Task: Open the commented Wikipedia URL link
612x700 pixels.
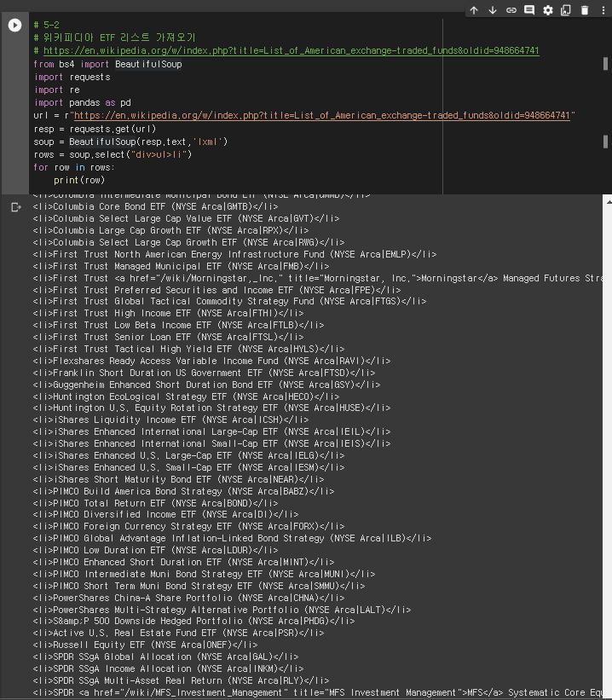Action: click(291, 50)
